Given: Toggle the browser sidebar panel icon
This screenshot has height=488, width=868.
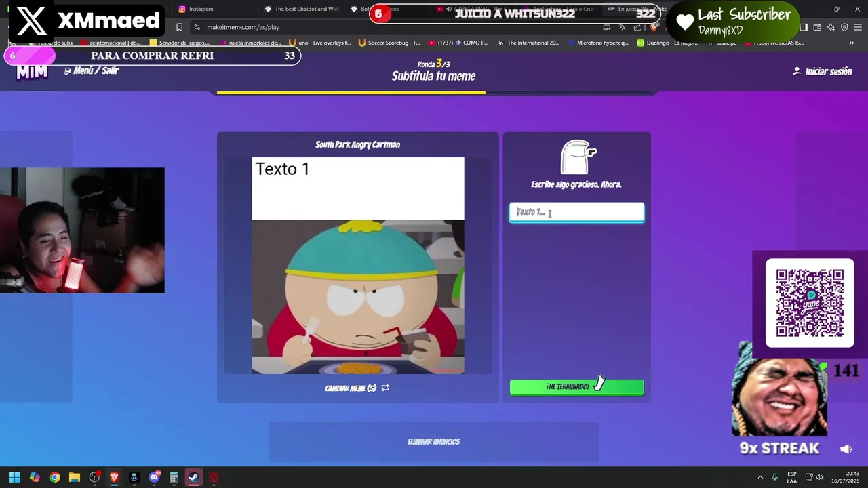Looking at the screenshot, I should click(x=804, y=27).
